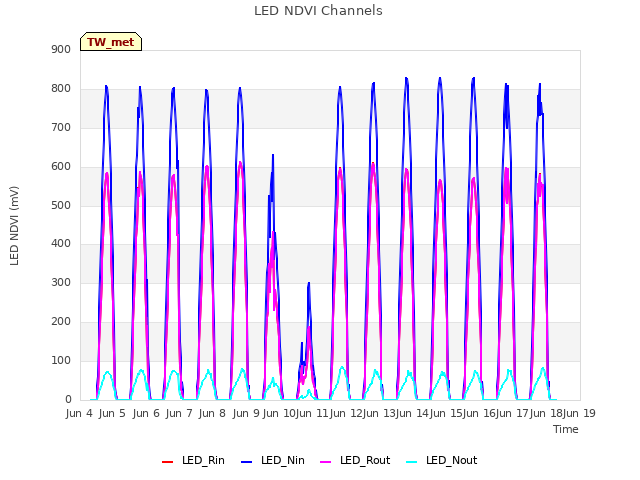The height and width of the screenshot is (480, 640).
Task: Click the red LED_Rin legend swatch
Action: (x=167, y=462)
